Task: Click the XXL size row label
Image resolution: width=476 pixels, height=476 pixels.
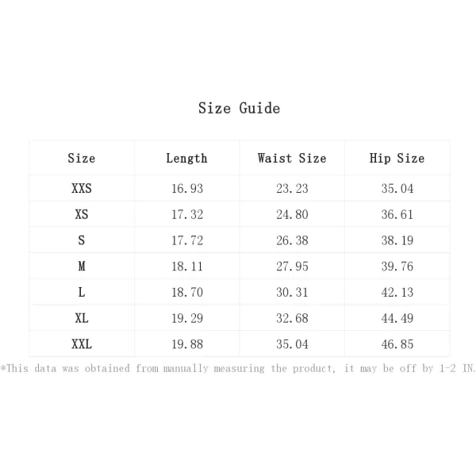Action: (82, 344)
